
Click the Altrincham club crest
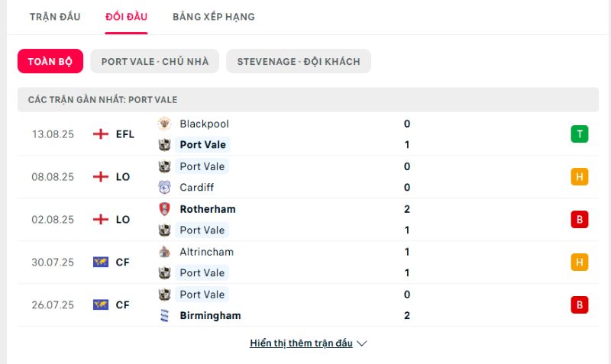tap(164, 252)
